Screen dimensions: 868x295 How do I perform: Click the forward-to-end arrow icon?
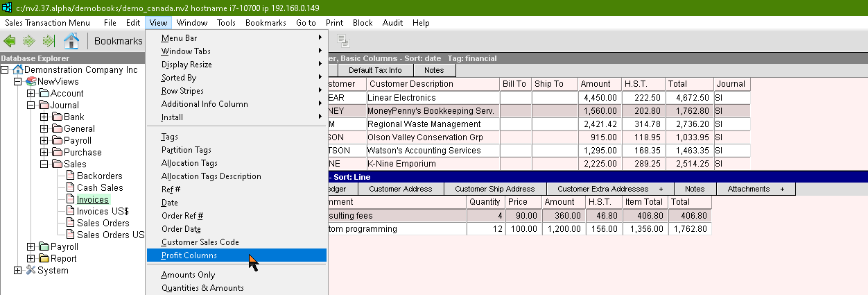[x=49, y=41]
